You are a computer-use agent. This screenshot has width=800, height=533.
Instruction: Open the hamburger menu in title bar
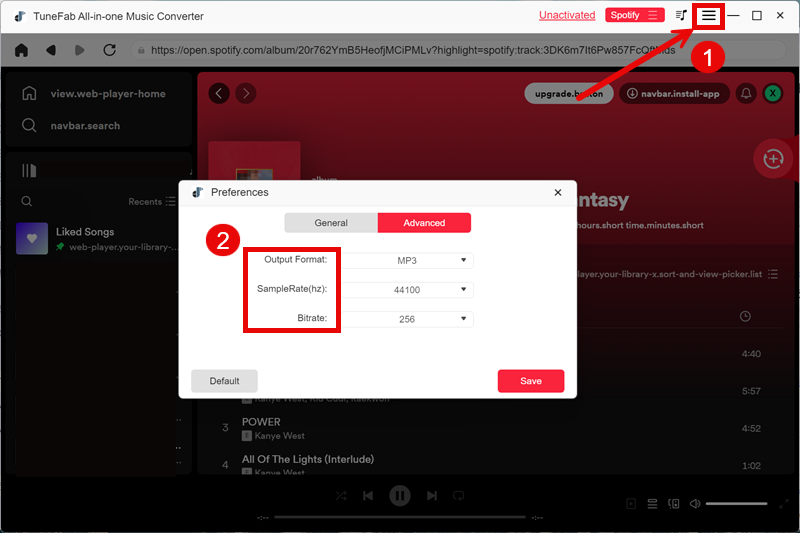point(708,16)
